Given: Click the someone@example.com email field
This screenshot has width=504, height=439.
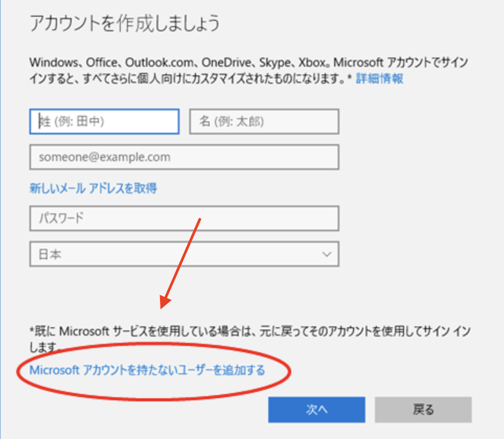Looking at the screenshot, I should (183, 157).
